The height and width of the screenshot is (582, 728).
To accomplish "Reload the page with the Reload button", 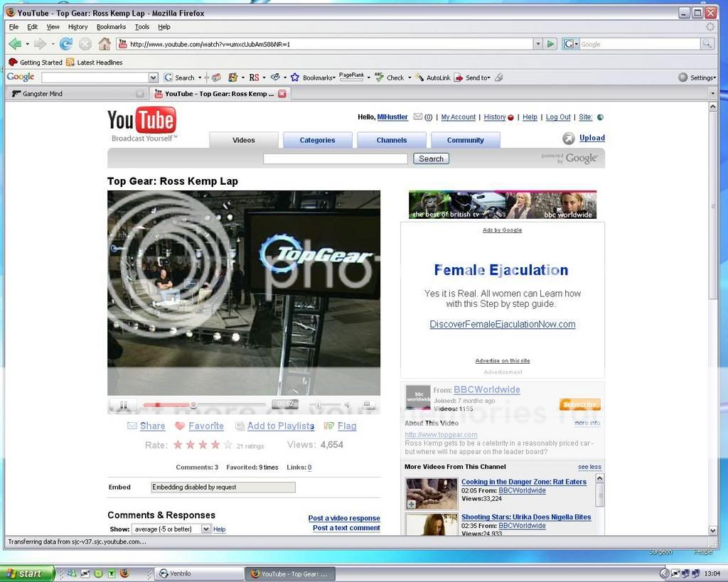I will [x=66, y=44].
